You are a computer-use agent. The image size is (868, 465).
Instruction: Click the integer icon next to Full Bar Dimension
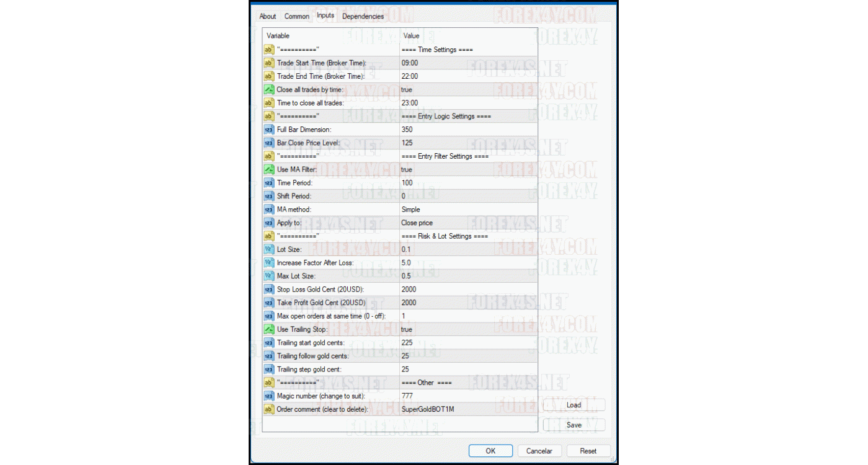268,130
